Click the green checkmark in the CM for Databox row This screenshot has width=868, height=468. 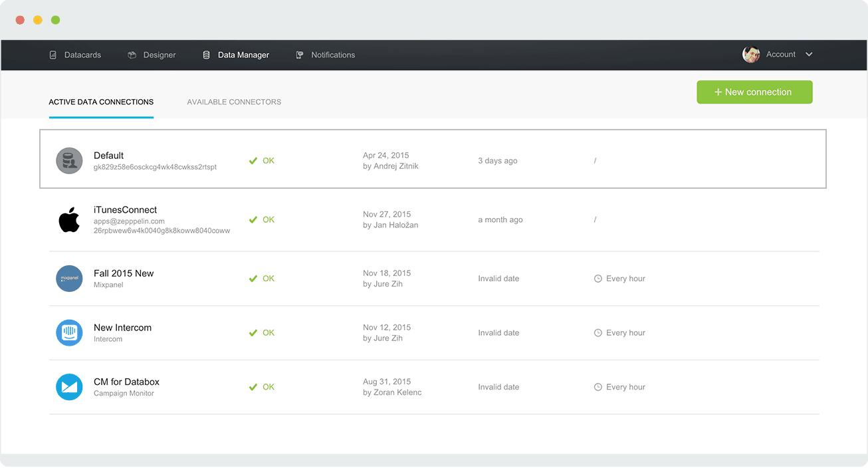pos(253,387)
